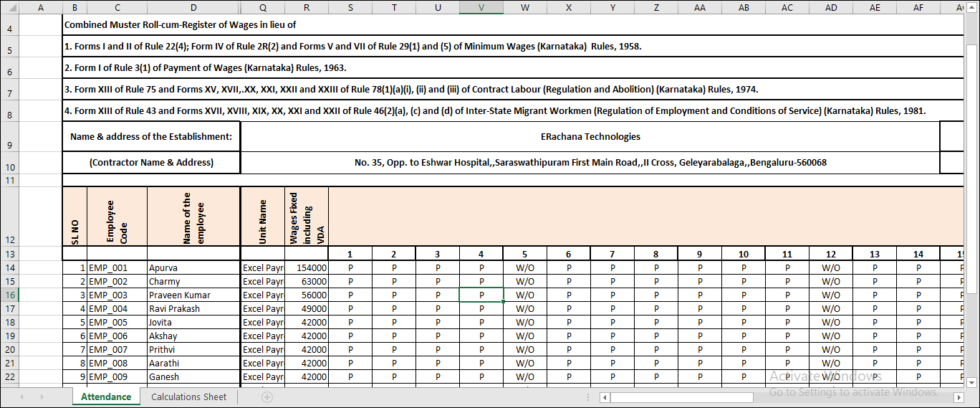Click the wages value 154000
Screen dimensions: 980x408
click(x=307, y=267)
